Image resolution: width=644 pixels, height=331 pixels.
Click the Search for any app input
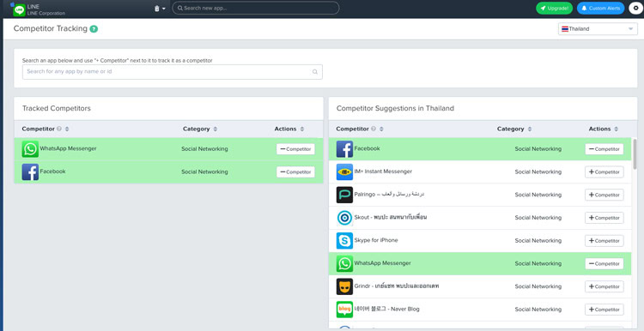tap(172, 72)
